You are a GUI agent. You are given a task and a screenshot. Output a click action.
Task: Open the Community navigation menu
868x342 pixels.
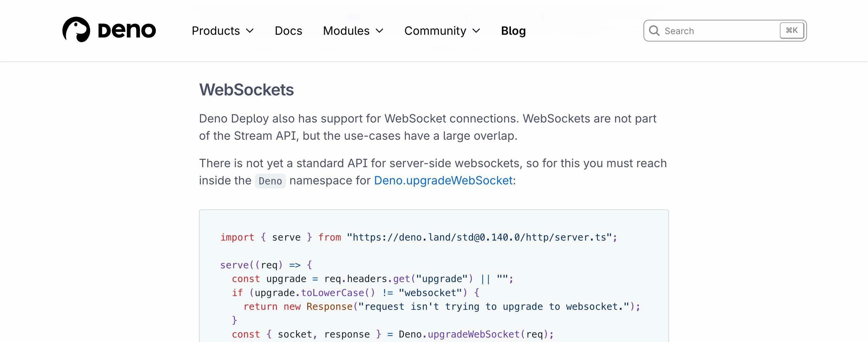[435, 31]
